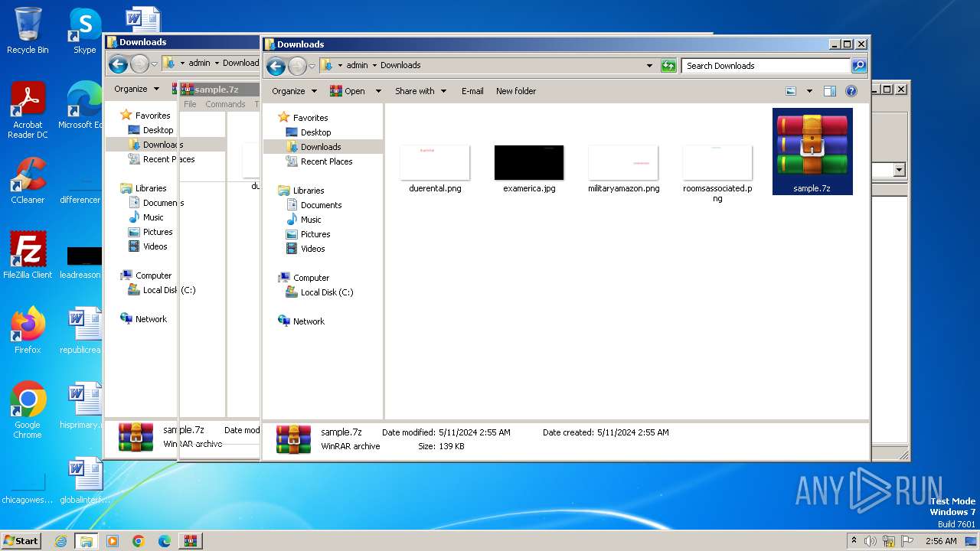Expand address bar history dropdown
Image resolution: width=980 pixels, height=551 pixels.
[649, 66]
